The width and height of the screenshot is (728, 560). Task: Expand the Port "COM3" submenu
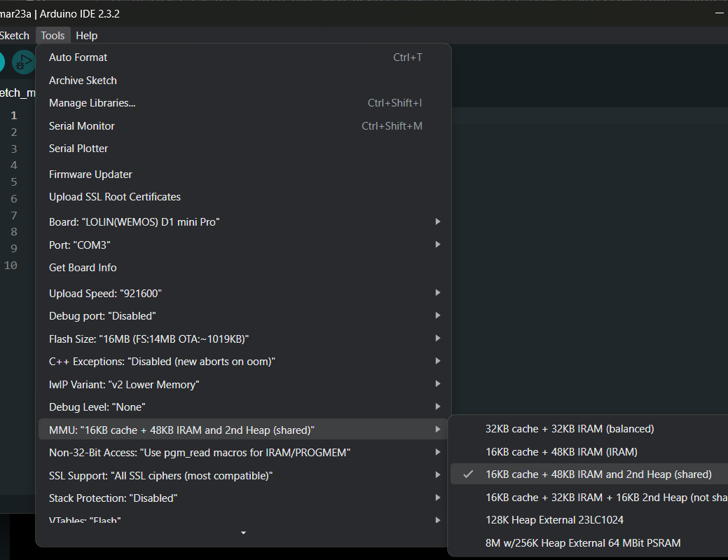(243, 245)
